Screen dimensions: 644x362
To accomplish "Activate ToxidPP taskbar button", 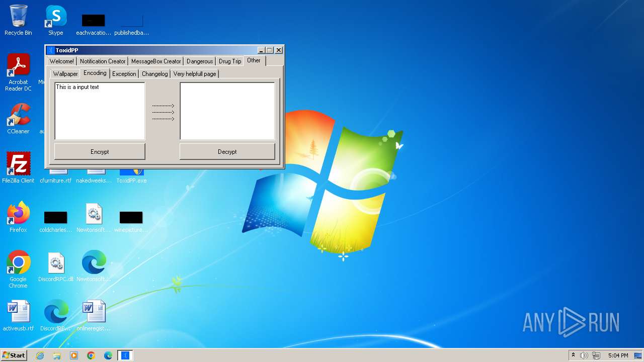I will 125,355.
